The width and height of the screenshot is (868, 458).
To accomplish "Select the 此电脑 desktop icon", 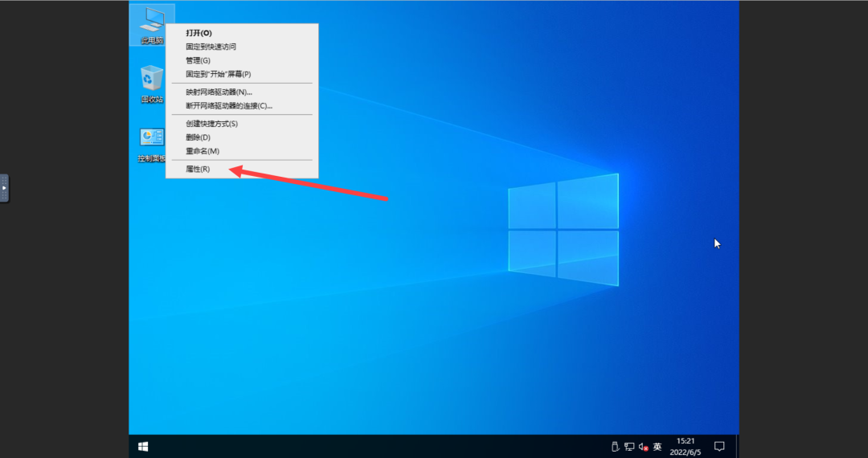I will tap(152, 25).
